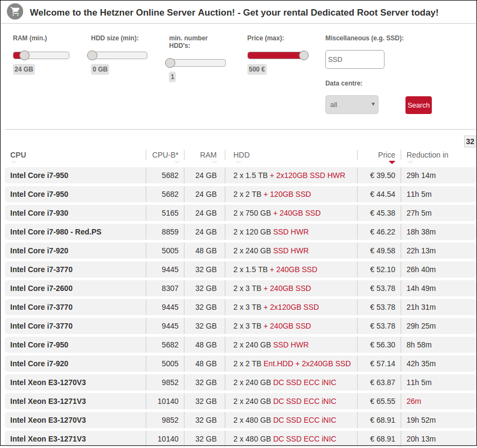477x448 pixels.
Task: Click the 2x120GB SSD HWR drive cell
Action: coord(289,175)
